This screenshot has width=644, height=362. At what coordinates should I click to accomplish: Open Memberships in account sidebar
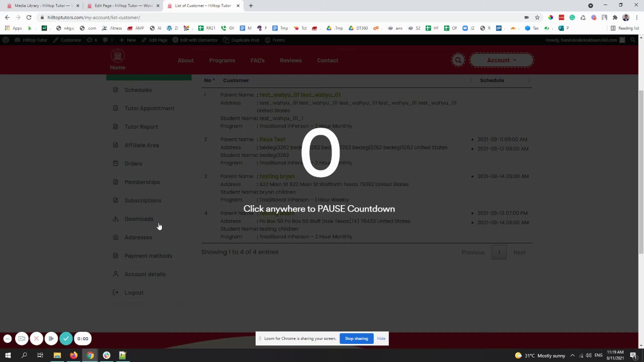(x=142, y=182)
